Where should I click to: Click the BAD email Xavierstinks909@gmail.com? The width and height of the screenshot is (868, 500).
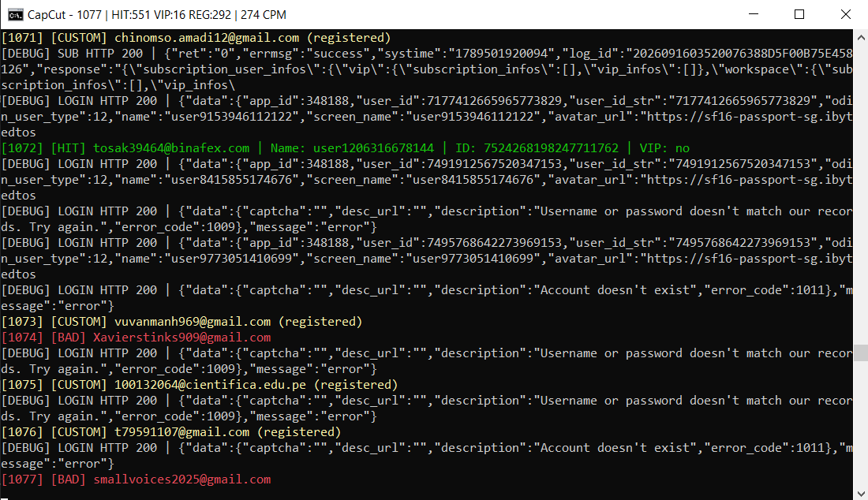182,338
